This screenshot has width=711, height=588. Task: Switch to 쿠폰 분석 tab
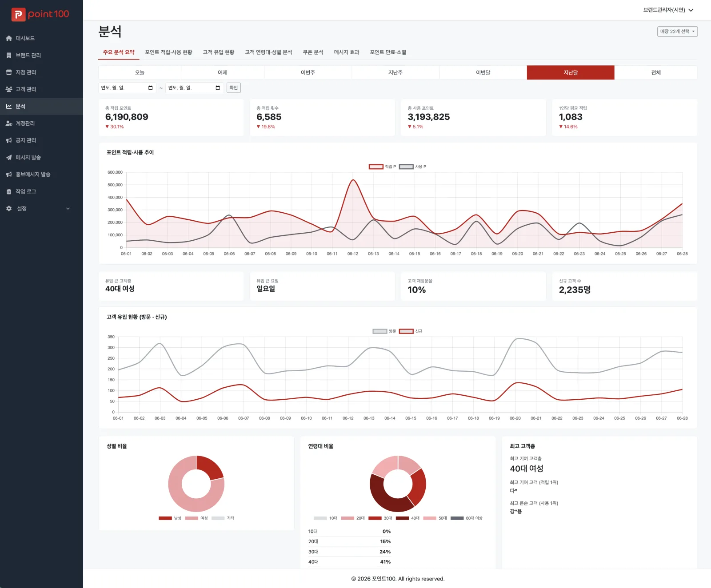(313, 52)
